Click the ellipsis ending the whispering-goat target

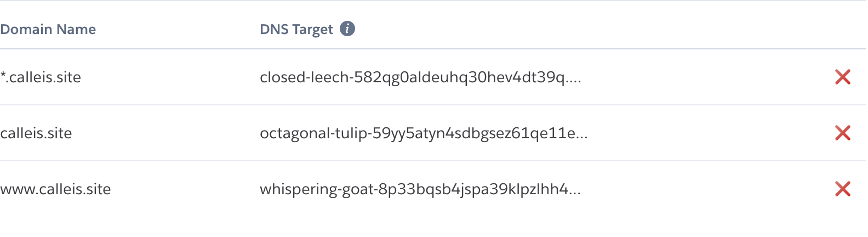(574, 192)
